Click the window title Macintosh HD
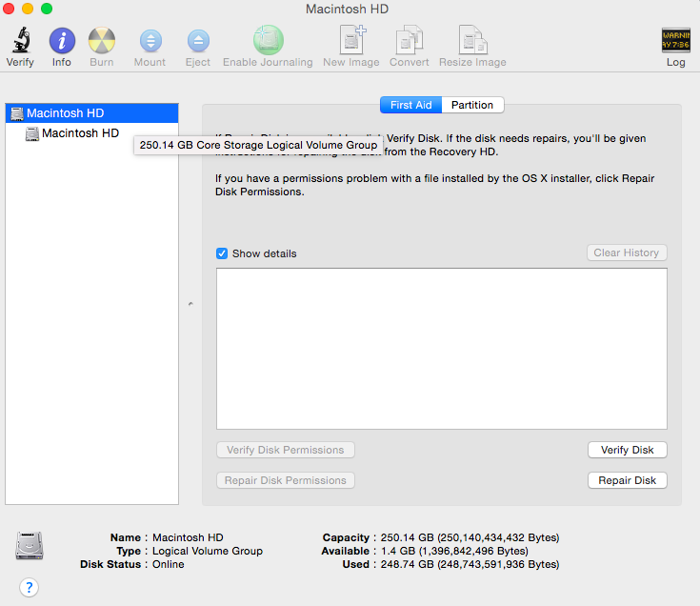The image size is (700, 606). coord(348,9)
